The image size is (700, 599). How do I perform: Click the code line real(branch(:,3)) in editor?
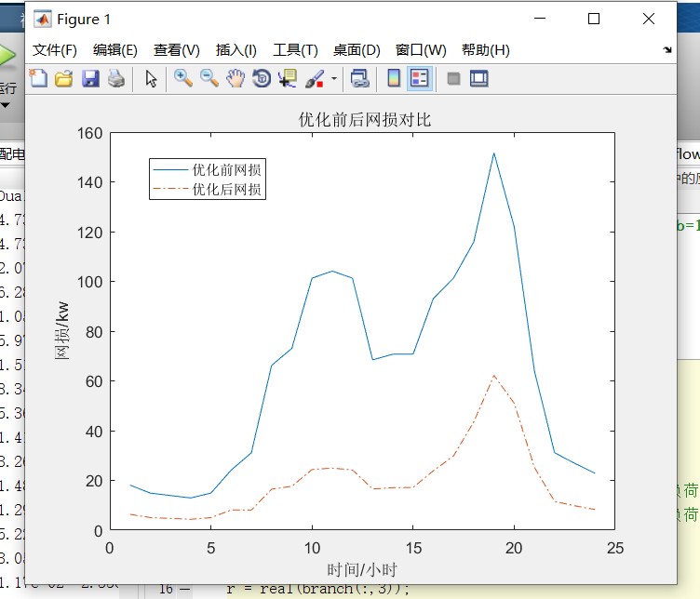(x=335, y=588)
